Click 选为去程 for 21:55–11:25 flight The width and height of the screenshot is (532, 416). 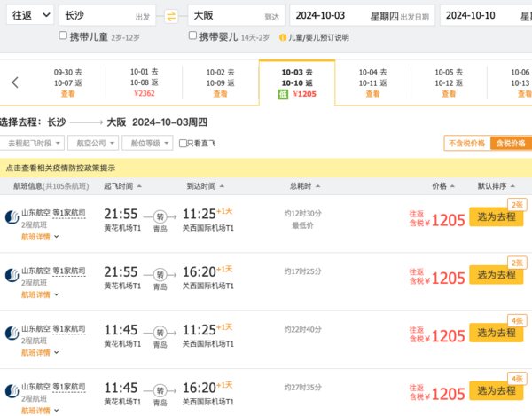tap(497, 216)
